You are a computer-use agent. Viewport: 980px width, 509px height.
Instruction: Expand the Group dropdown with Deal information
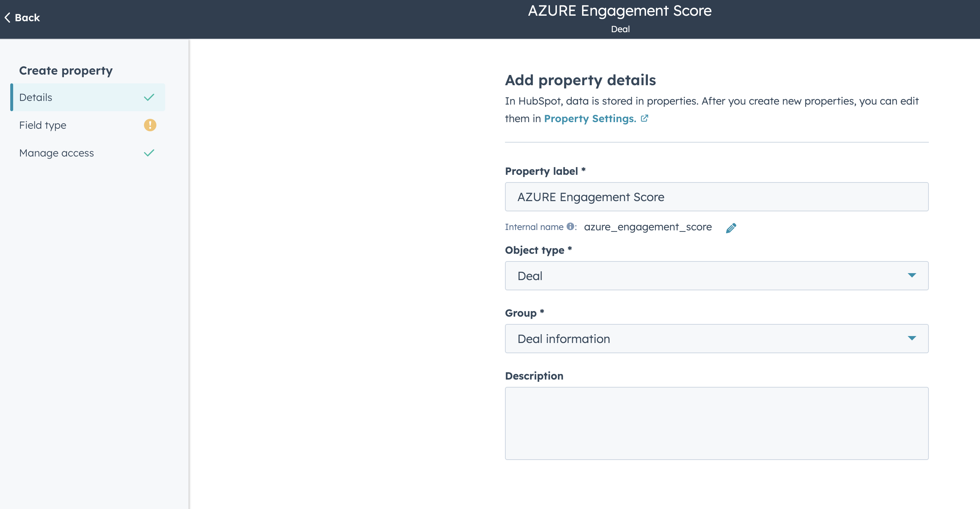click(708, 339)
